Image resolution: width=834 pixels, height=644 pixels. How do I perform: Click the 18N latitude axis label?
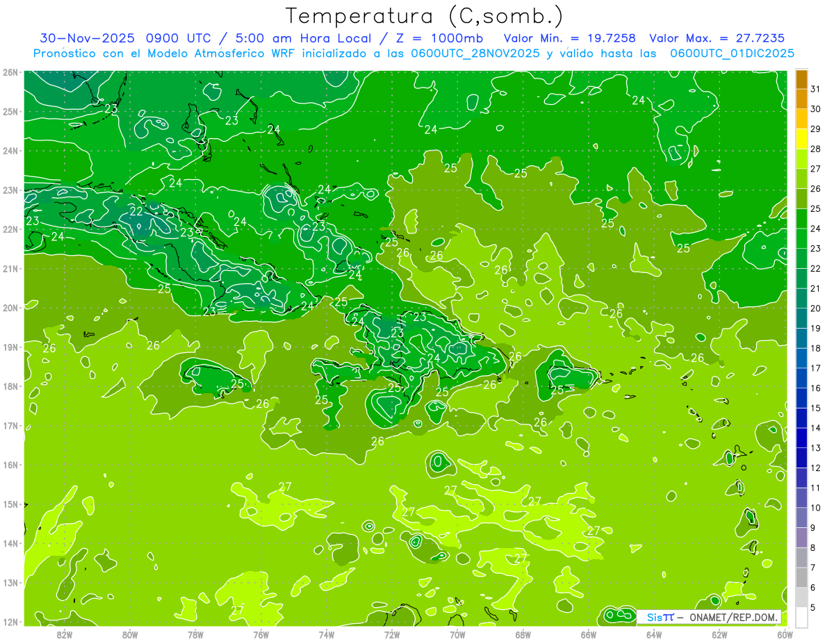[x=10, y=386]
